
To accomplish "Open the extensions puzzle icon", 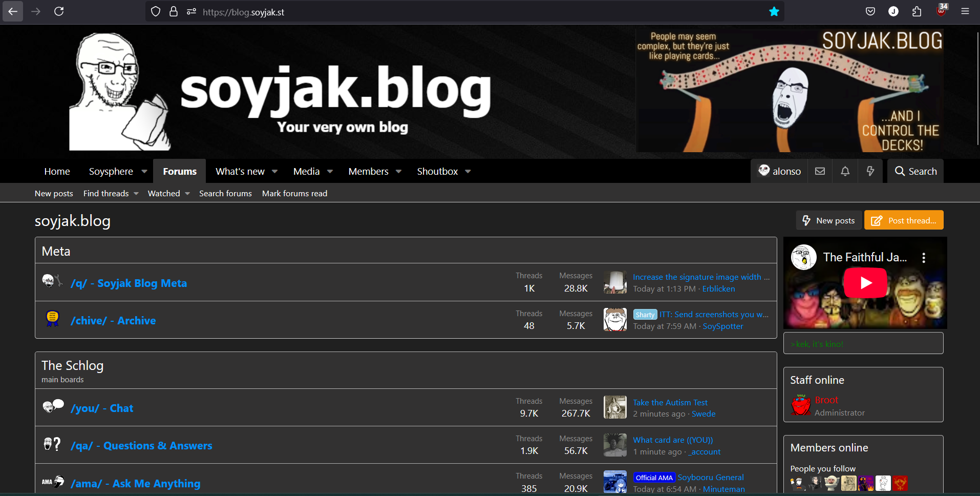I will tap(917, 11).
